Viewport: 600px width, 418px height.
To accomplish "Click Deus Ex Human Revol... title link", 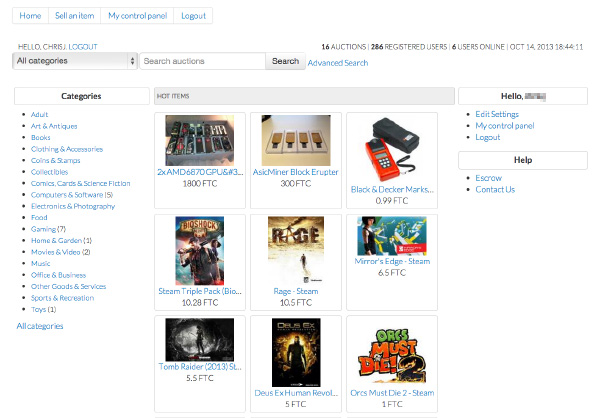I will 296,393.
